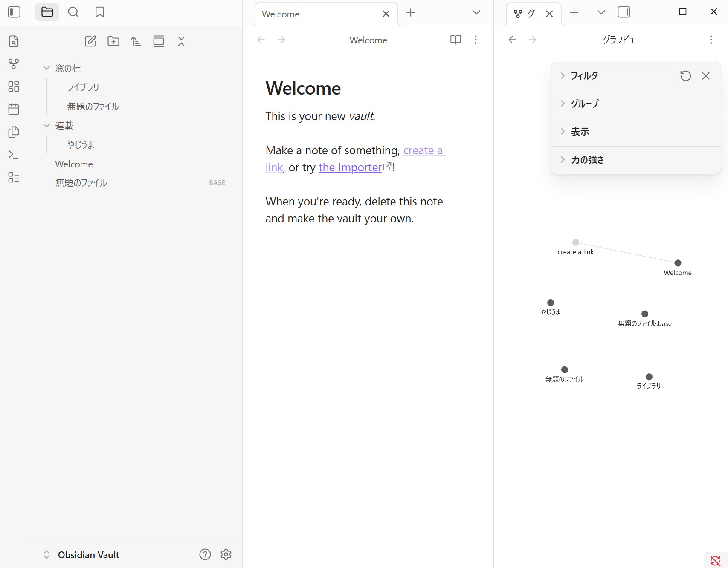
Task: Open canvas icon in left ribbon
Action: [x=14, y=86]
